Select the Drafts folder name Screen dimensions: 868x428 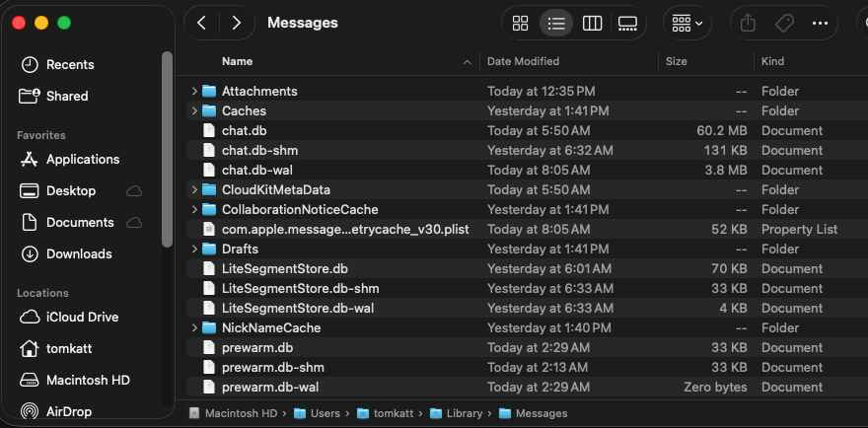[x=241, y=250]
